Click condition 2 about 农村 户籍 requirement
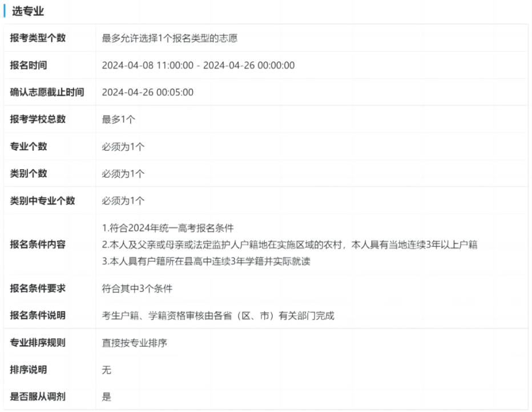 [289, 245]
